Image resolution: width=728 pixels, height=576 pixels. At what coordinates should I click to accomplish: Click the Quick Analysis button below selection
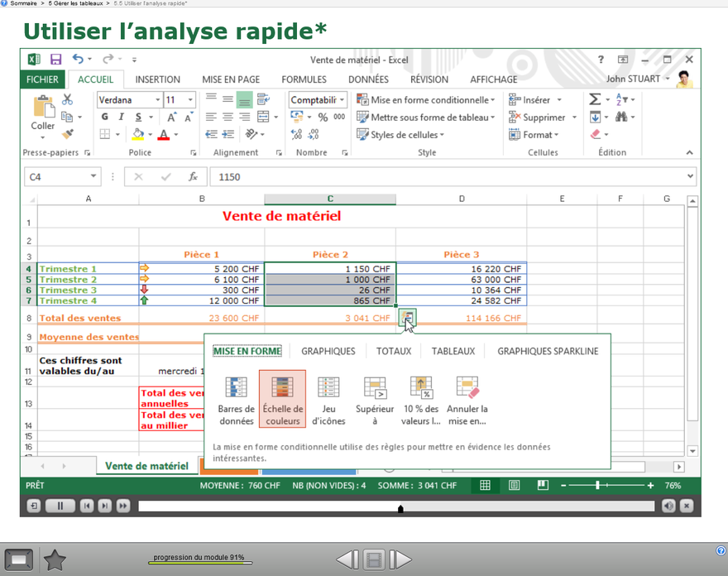pos(408,316)
